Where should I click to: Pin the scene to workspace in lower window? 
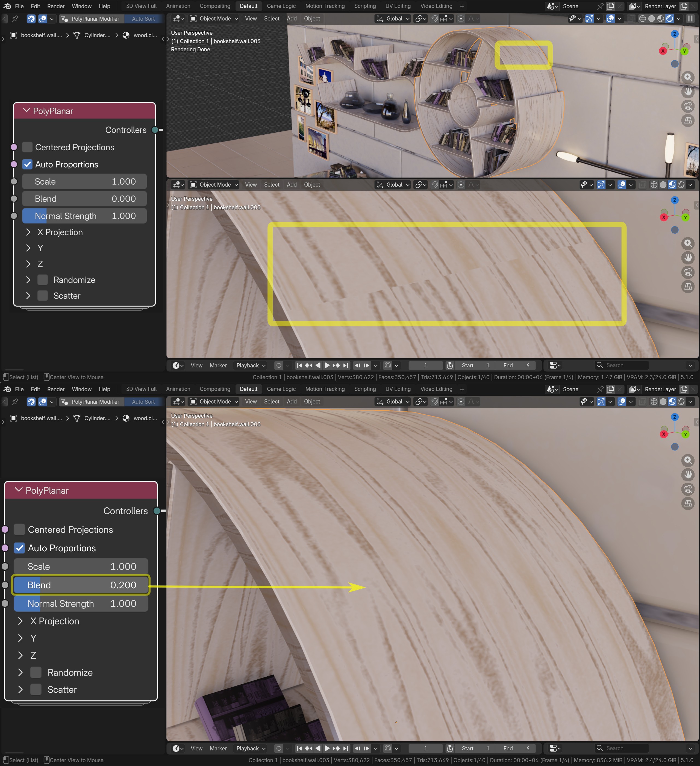tap(600, 389)
